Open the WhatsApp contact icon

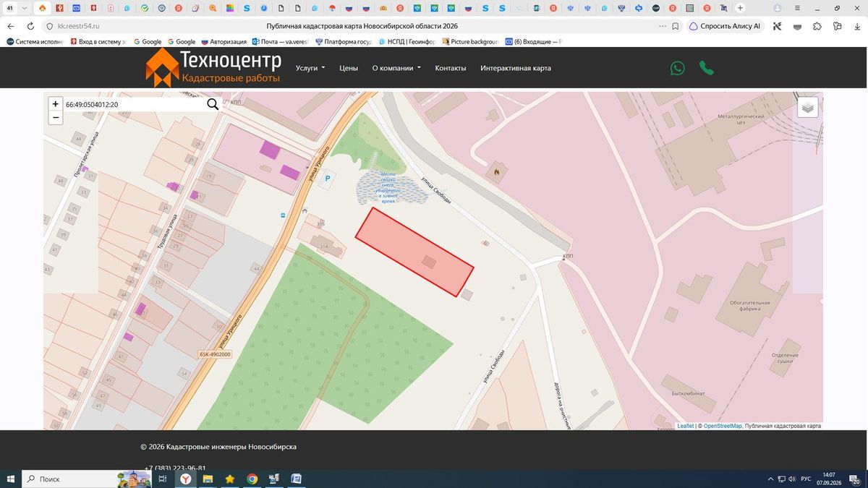677,68
